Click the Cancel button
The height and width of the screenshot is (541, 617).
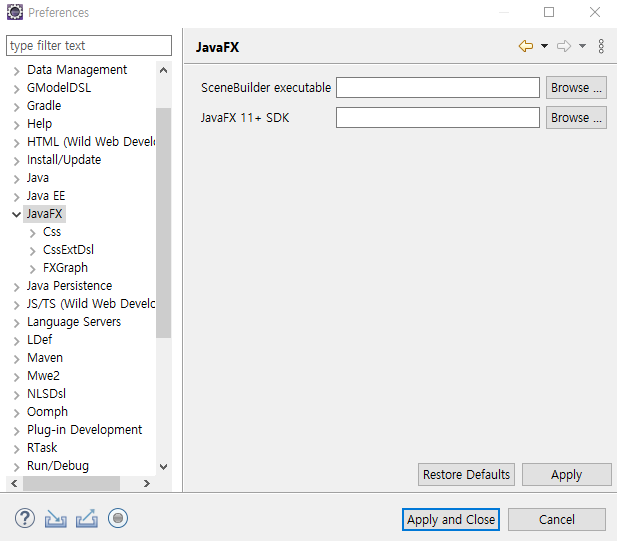pos(556,519)
